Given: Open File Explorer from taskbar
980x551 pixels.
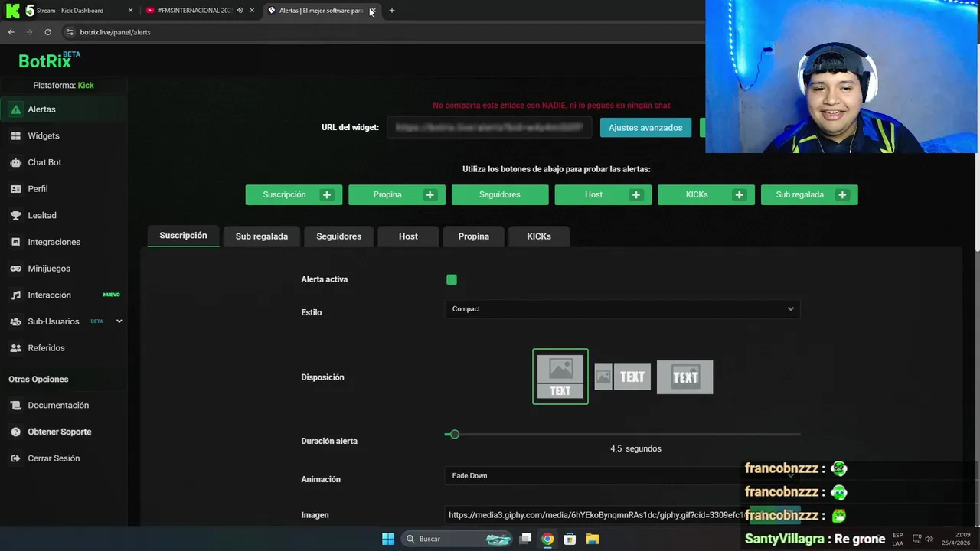Looking at the screenshot, I should (593, 539).
